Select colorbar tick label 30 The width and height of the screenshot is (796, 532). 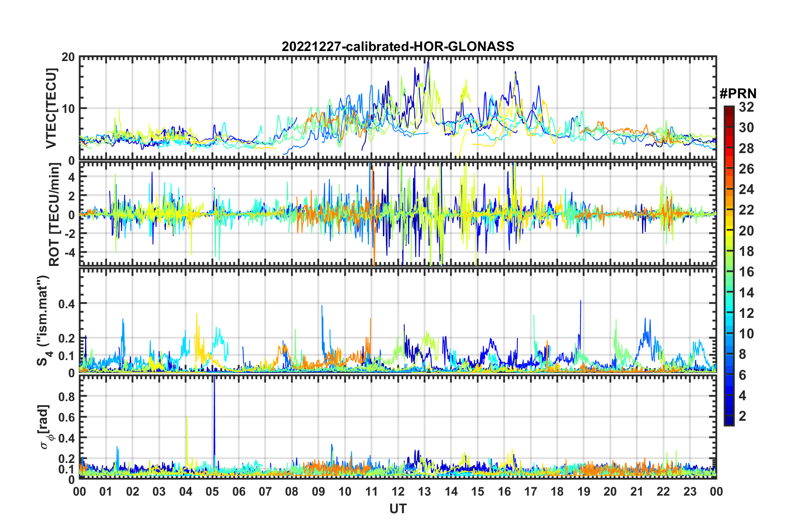[746, 128]
